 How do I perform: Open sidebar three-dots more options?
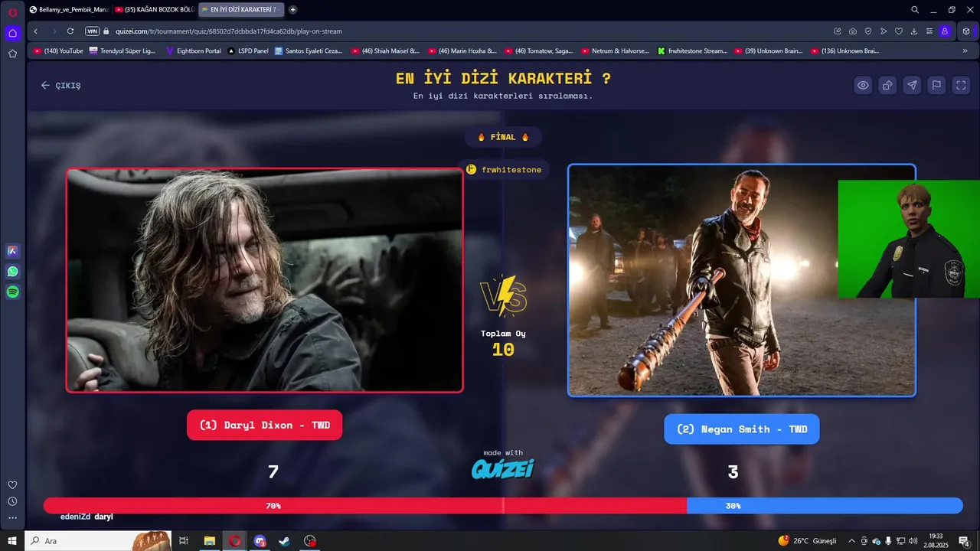tap(12, 518)
